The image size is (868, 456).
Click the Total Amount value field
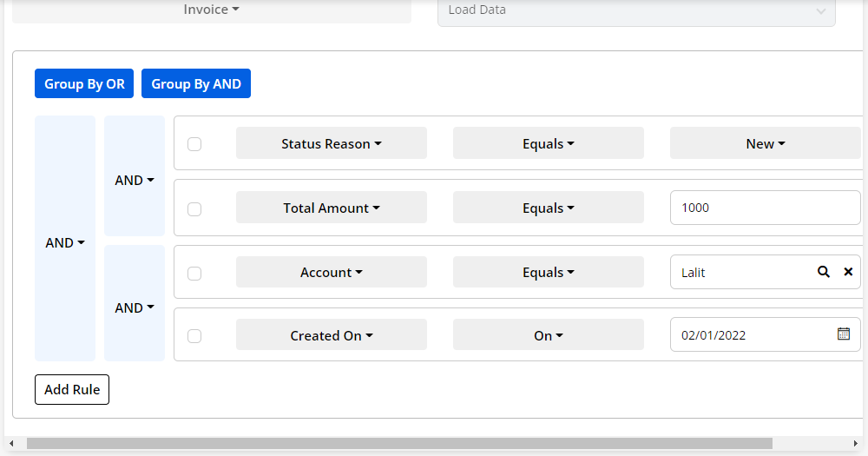[x=764, y=208]
